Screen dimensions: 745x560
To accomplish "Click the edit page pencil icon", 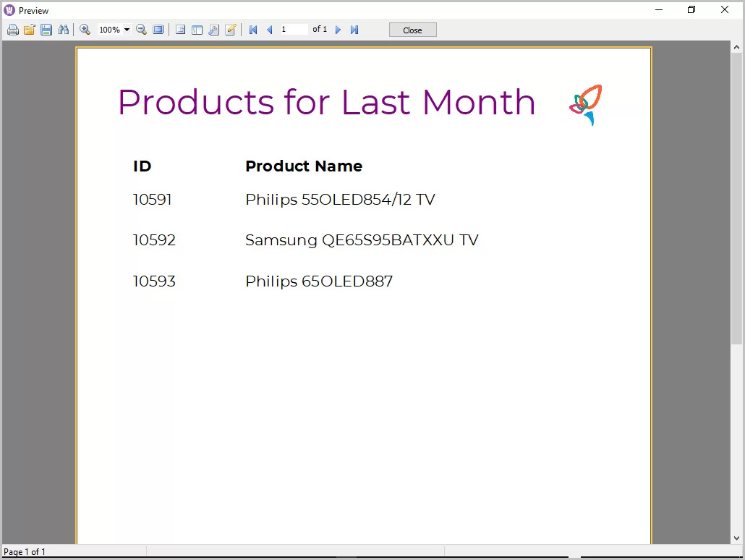I will tap(231, 30).
